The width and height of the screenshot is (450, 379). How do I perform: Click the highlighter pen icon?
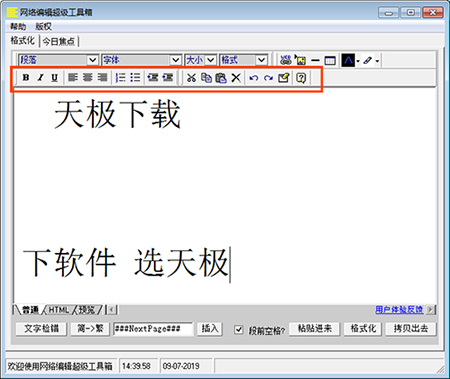(x=367, y=61)
